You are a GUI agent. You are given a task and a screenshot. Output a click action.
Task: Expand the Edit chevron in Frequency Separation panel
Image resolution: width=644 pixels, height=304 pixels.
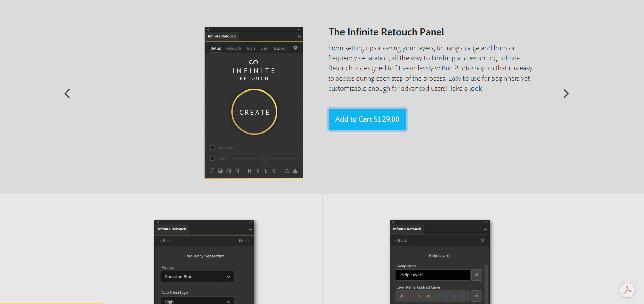pos(244,241)
